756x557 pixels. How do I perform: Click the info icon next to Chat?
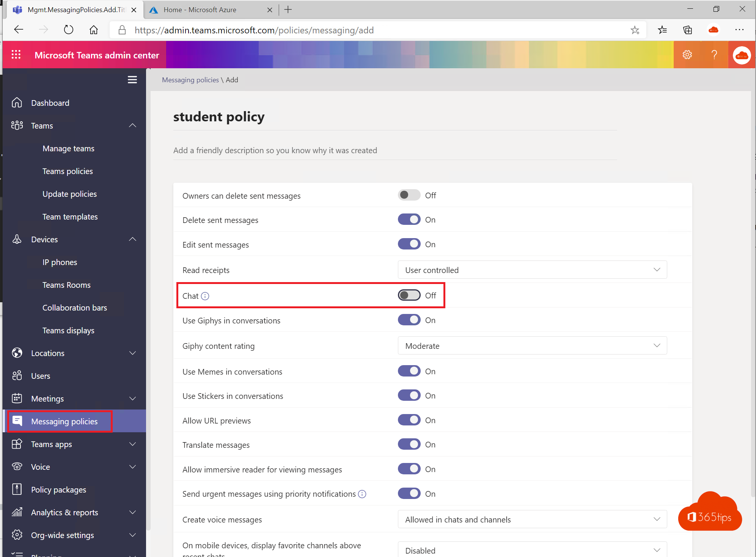206,296
